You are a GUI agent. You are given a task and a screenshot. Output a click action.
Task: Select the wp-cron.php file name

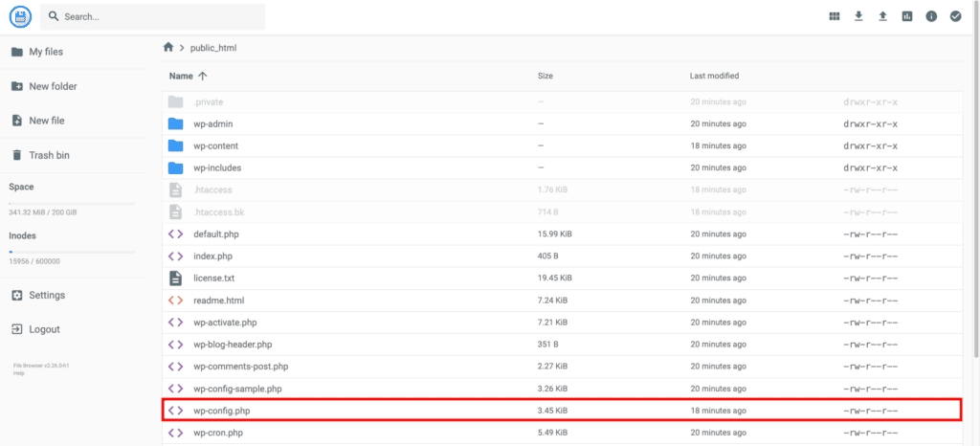click(x=218, y=433)
